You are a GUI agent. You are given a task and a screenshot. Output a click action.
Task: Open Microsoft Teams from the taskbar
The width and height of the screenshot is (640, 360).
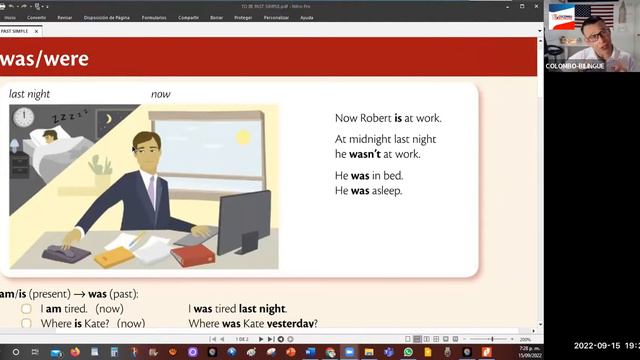[x=389, y=352]
